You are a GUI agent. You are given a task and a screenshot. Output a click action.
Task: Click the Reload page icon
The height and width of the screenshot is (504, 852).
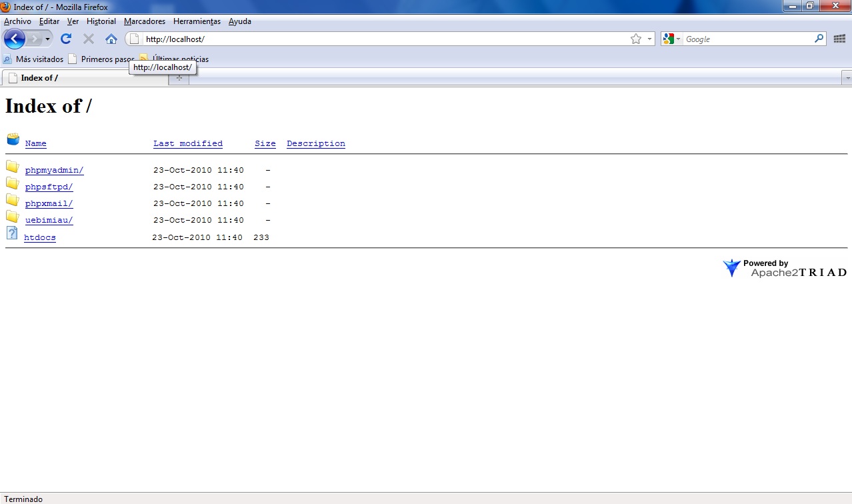[65, 39]
